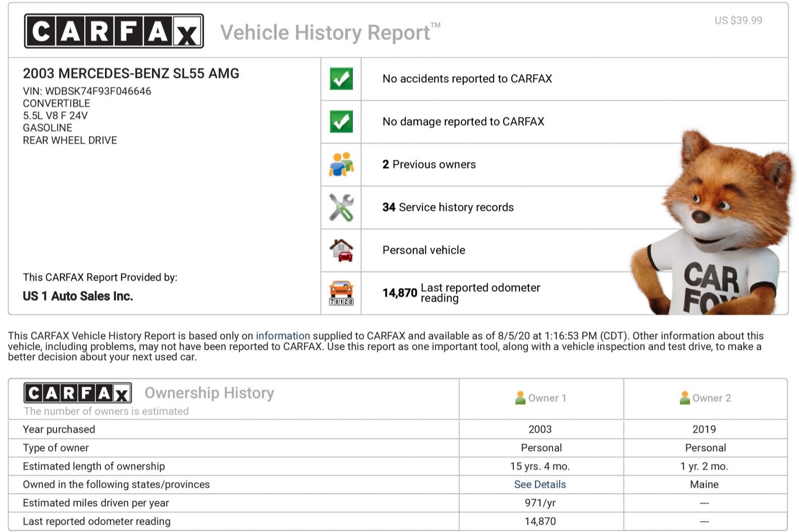Click the '971/yr' miles per year cell

click(540, 503)
